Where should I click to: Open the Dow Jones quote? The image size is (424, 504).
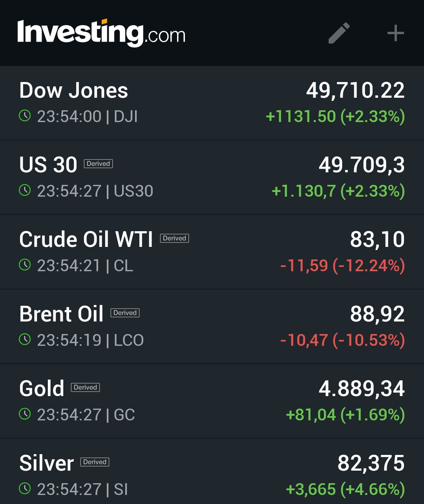pos(74,90)
